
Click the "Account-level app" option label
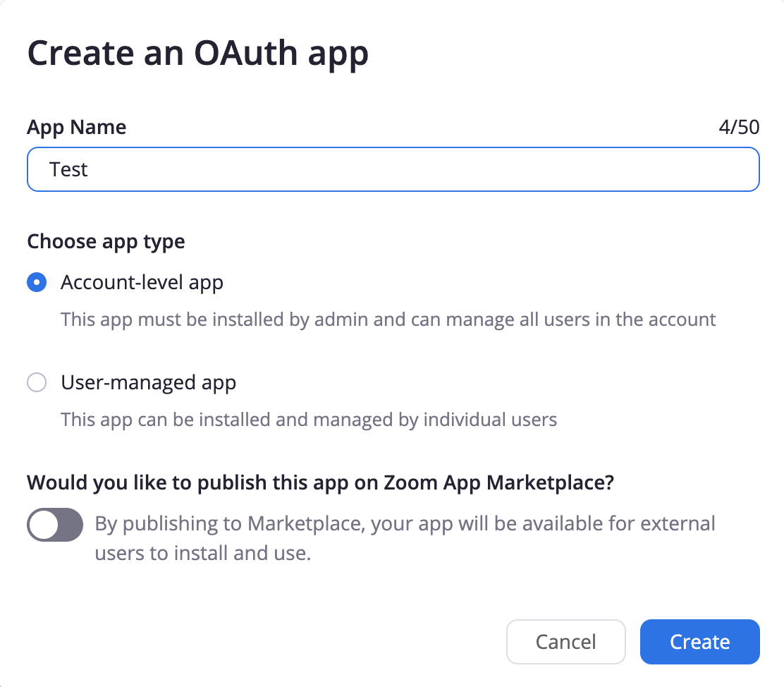pyautogui.click(x=142, y=283)
